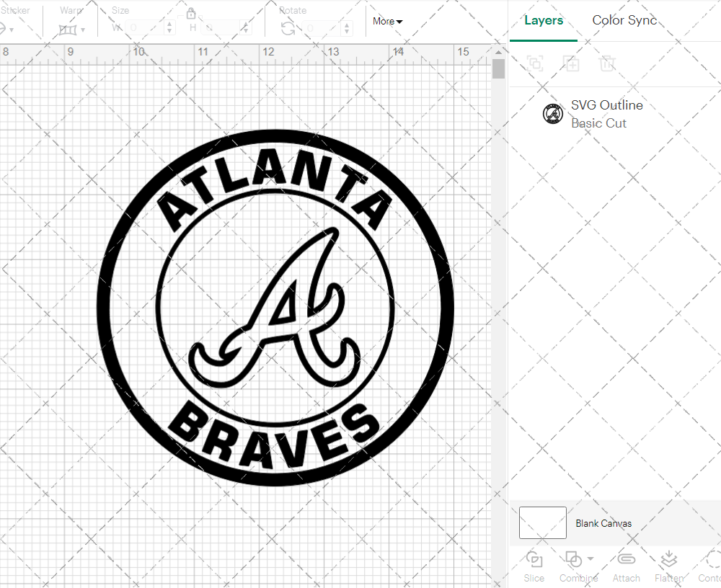Viewport: 721px width, 588px height.
Task: Click the Flatten icon
Action: click(x=668, y=566)
